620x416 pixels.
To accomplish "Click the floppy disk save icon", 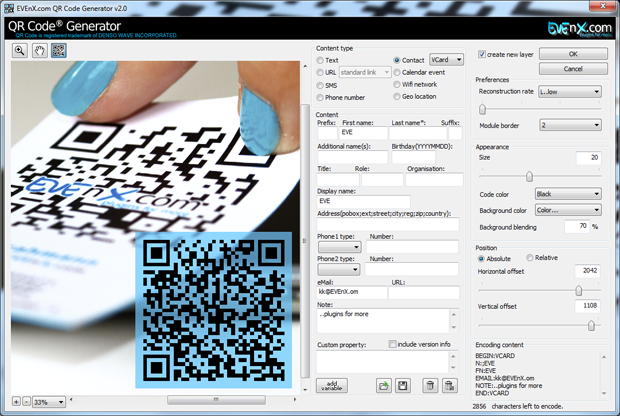I will [403, 386].
